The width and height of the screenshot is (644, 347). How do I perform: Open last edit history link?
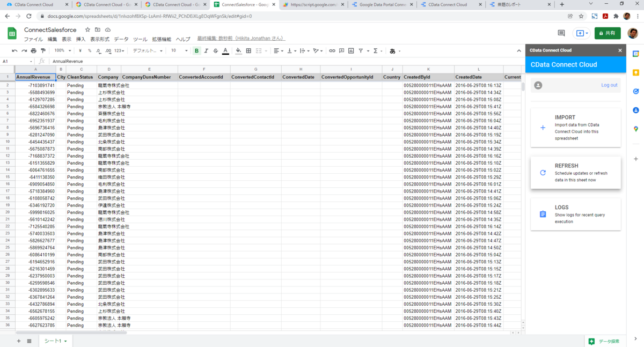point(241,39)
